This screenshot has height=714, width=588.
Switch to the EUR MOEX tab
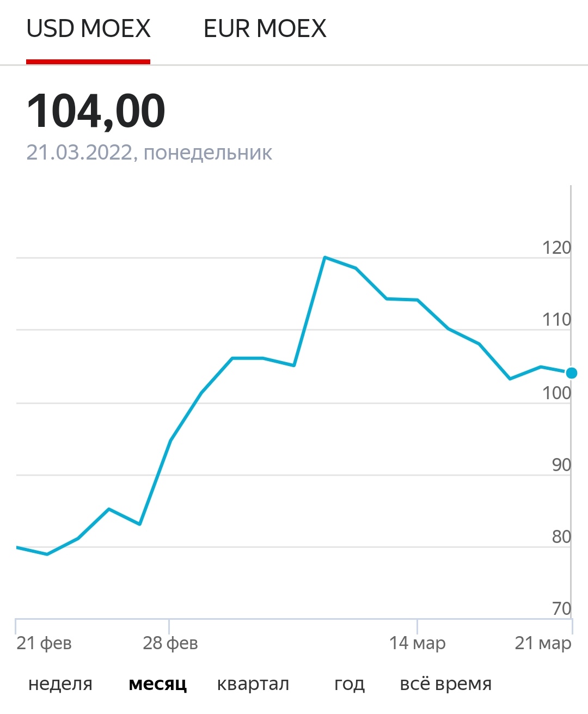point(265,28)
